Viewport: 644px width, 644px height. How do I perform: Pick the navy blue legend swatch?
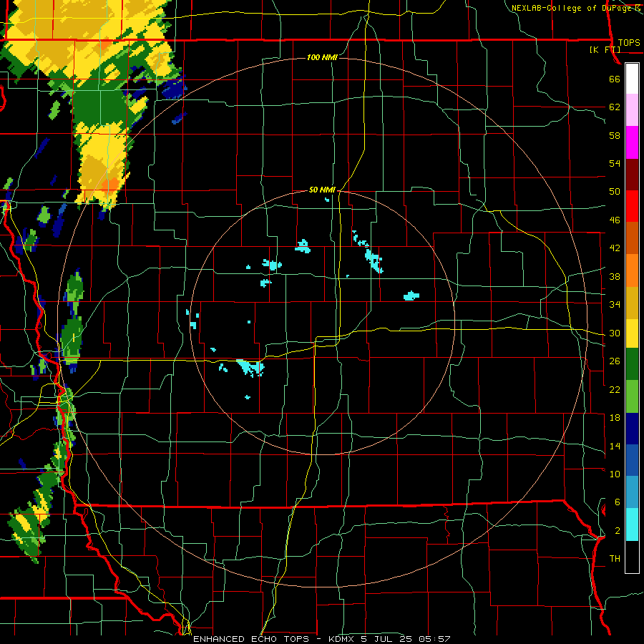pos(632,429)
